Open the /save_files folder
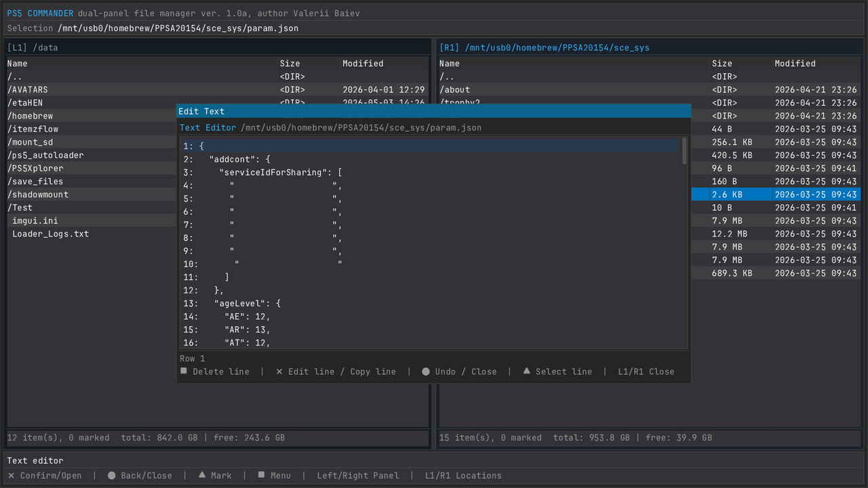The image size is (868, 488). (x=92, y=182)
